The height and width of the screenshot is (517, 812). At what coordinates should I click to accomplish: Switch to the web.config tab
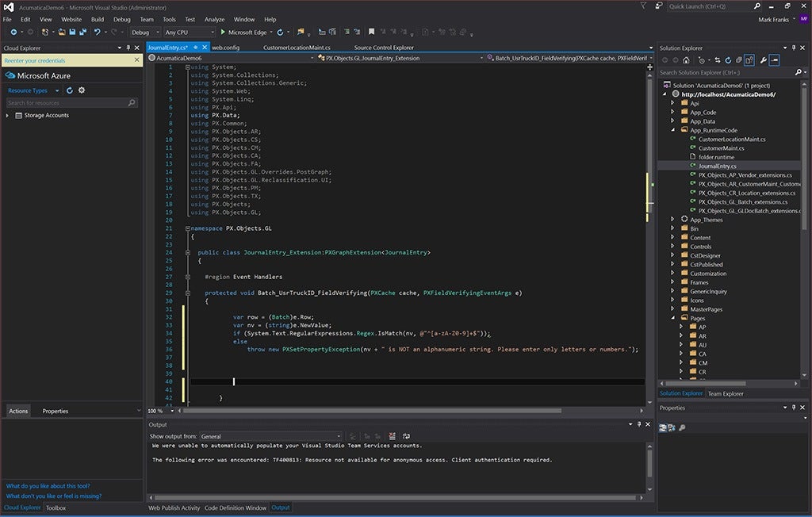[x=226, y=48]
